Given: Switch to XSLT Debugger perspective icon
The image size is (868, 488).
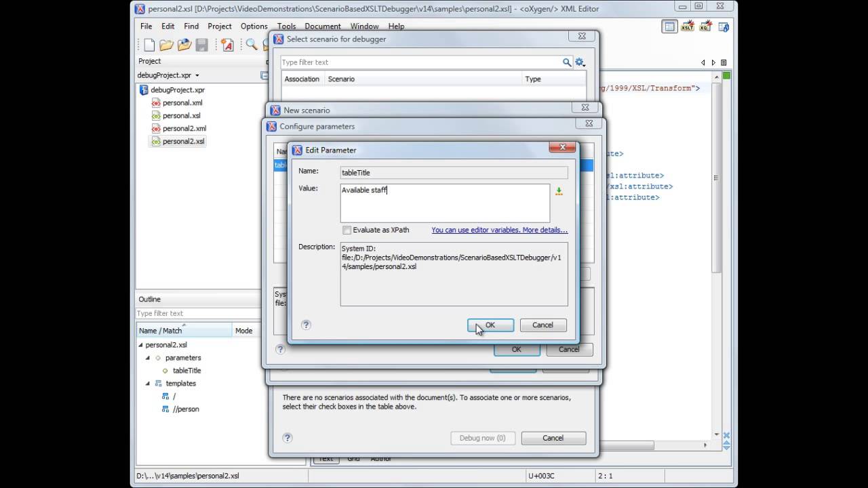Looking at the screenshot, I should 688,27.
